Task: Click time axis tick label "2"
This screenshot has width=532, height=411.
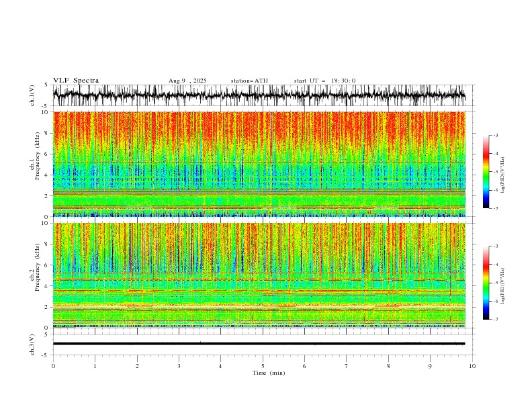Action: [137, 366]
